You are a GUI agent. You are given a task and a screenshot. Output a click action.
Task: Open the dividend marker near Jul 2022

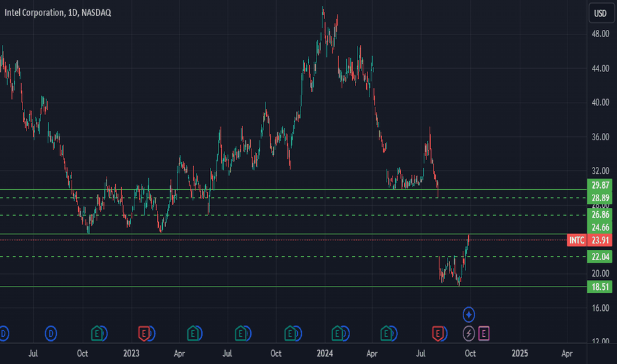pyautogui.click(x=51, y=334)
